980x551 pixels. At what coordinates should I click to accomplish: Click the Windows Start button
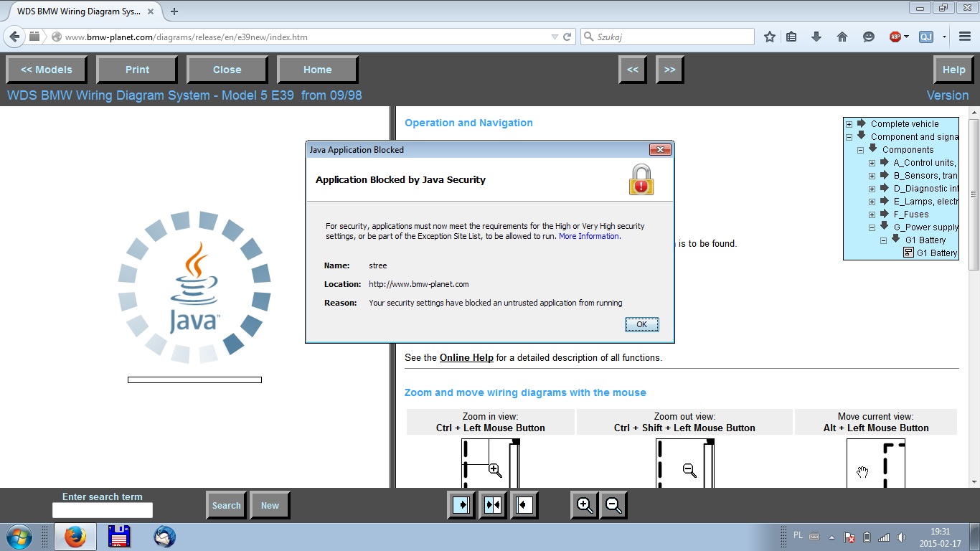tap(18, 537)
